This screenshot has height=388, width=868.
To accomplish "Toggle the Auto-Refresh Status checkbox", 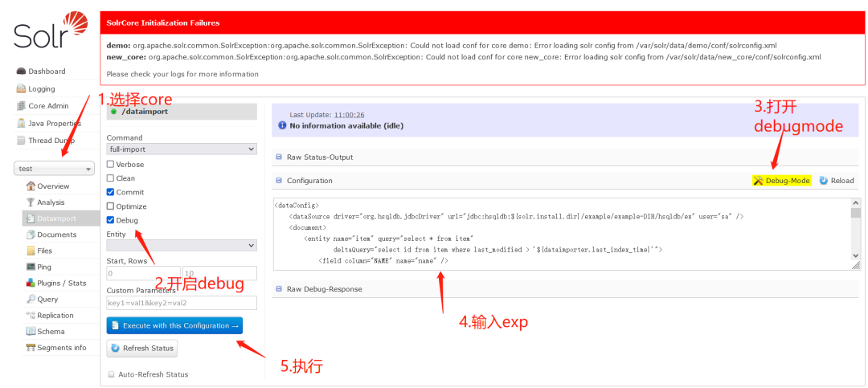I will [112, 374].
